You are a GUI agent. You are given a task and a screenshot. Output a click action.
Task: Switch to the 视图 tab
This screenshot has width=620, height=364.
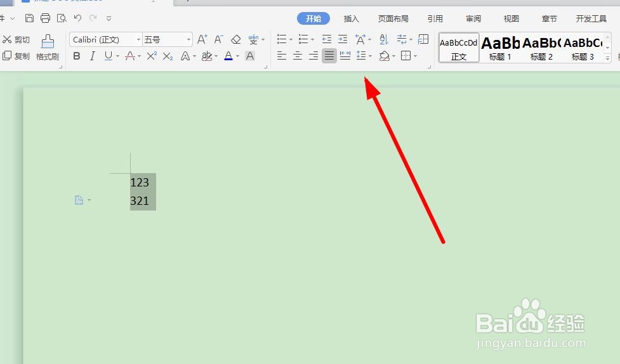511,18
